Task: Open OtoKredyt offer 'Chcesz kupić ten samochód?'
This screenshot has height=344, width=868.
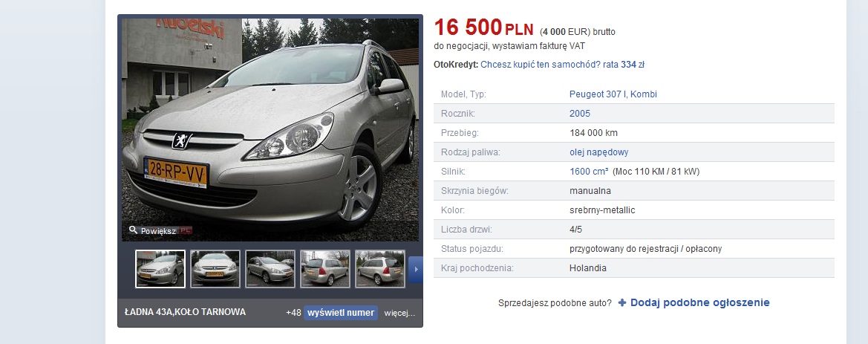Action: click(x=541, y=64)
